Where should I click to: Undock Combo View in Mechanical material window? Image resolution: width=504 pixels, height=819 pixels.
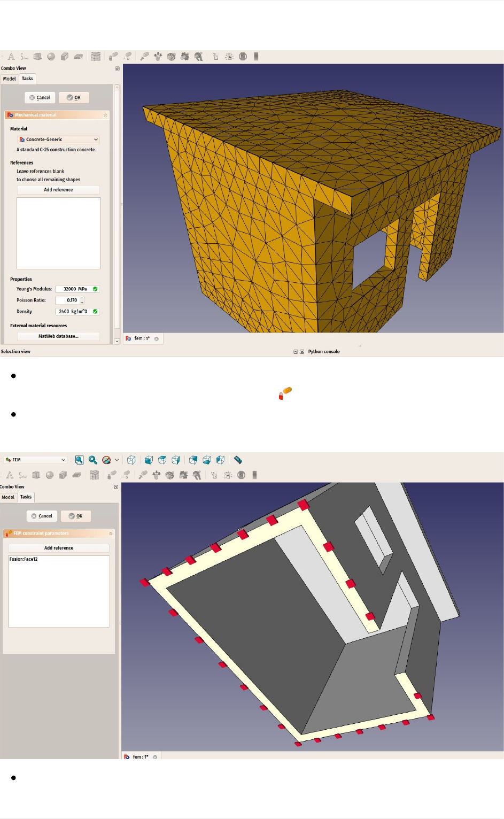tap(118, 68)
